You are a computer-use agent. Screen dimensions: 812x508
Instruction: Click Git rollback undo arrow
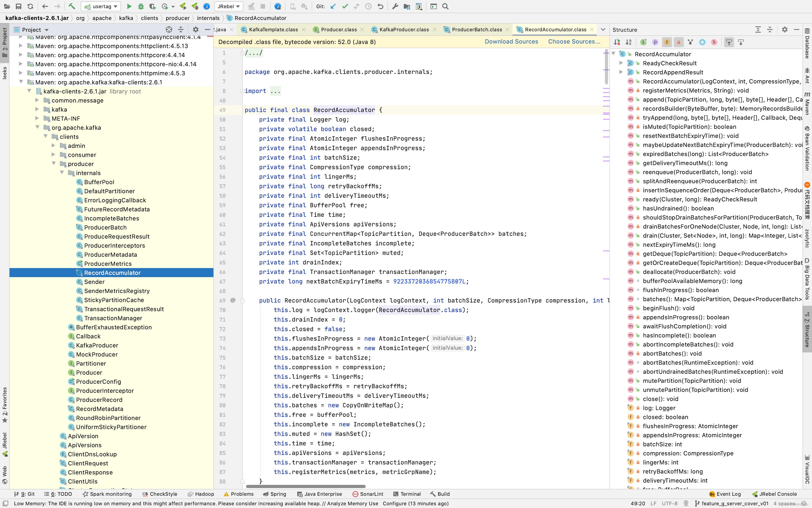[x=380, y=6]
